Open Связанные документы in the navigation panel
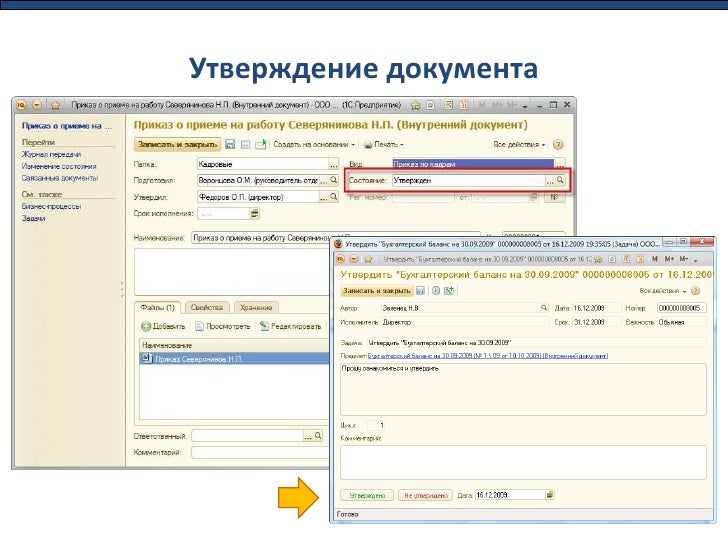The image size is (728, 546). (59, 178)
